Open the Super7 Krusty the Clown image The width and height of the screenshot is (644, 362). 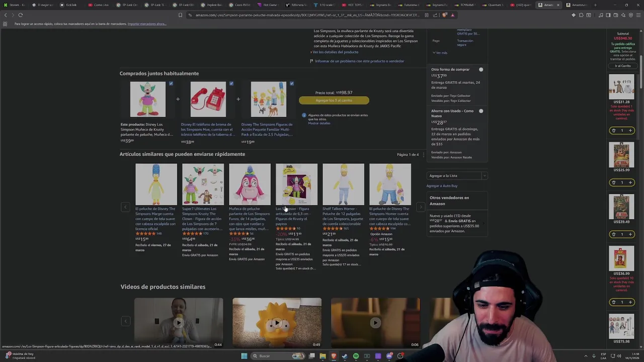tap(203, 184)
